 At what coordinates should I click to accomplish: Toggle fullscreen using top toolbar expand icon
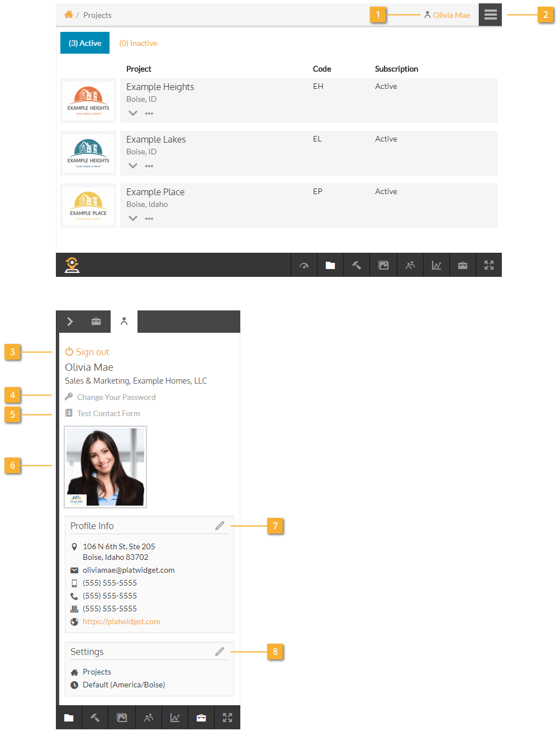point(489,266)
